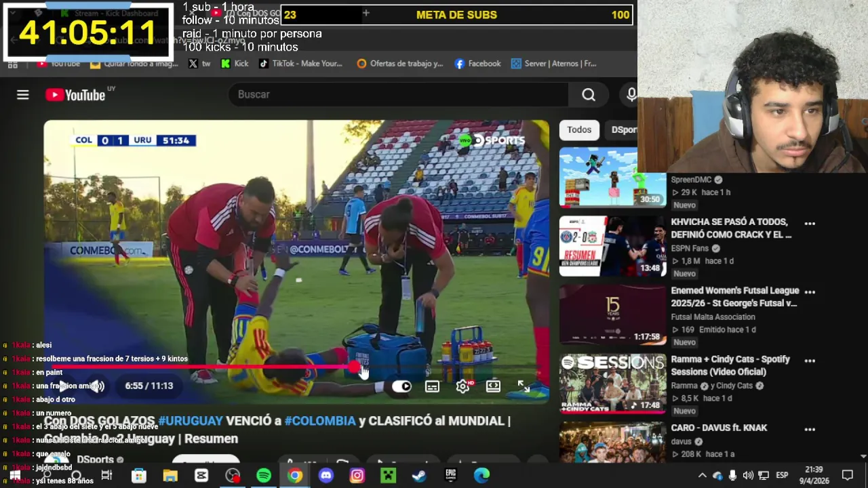Launch Minecraft from the taskbar

pyautogui.click(x=388, y=476)
